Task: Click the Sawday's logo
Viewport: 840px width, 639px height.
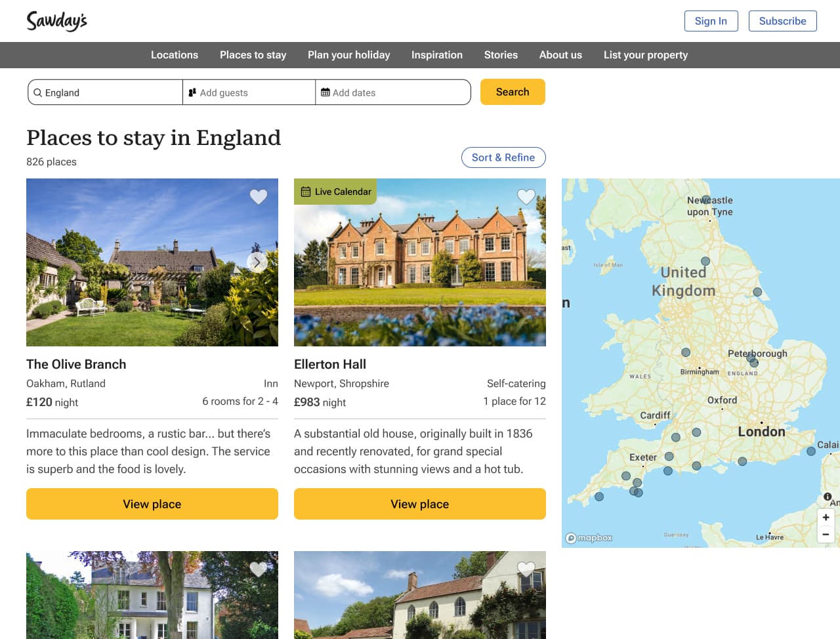Action: [x=57, y=21]
